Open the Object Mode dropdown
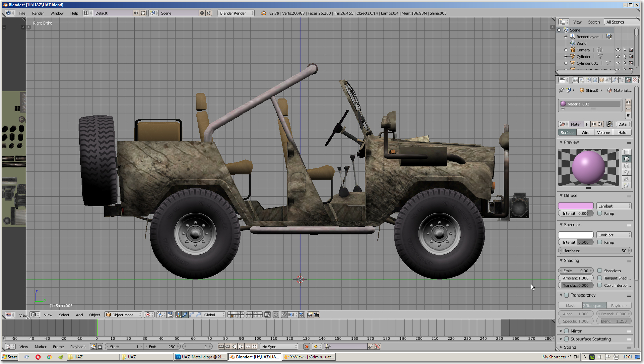Viewport: 644px width, 364px height. coord(123,315)
